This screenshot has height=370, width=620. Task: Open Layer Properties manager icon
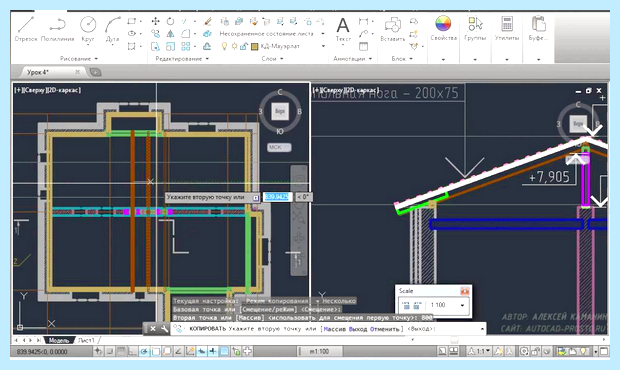pyautogui.click(x=225, y=21)
